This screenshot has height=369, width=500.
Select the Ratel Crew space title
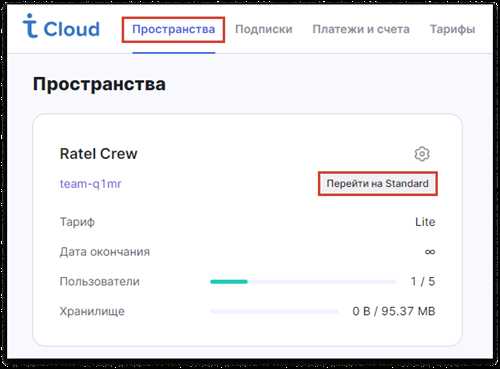click(98, 154)
